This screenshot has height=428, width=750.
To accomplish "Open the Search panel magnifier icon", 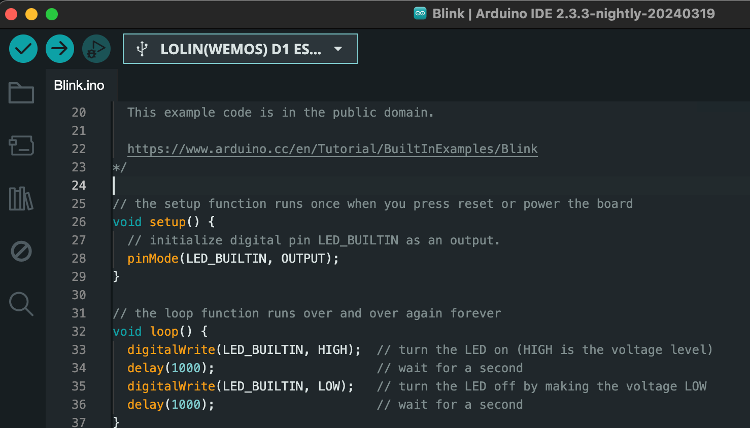I will tap(21, 304).
